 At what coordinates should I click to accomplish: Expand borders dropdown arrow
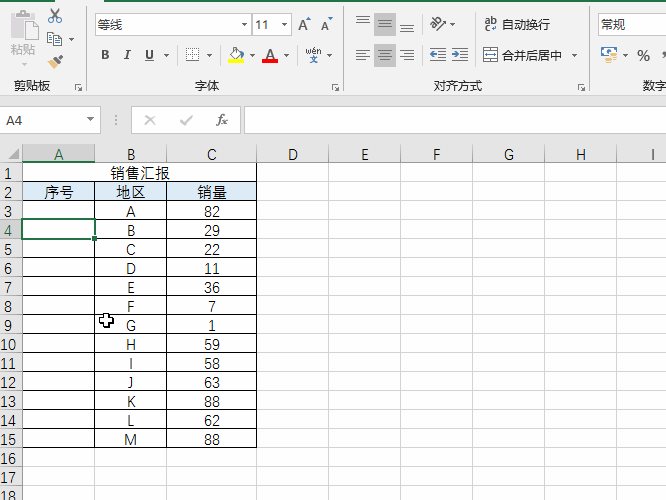209,55
